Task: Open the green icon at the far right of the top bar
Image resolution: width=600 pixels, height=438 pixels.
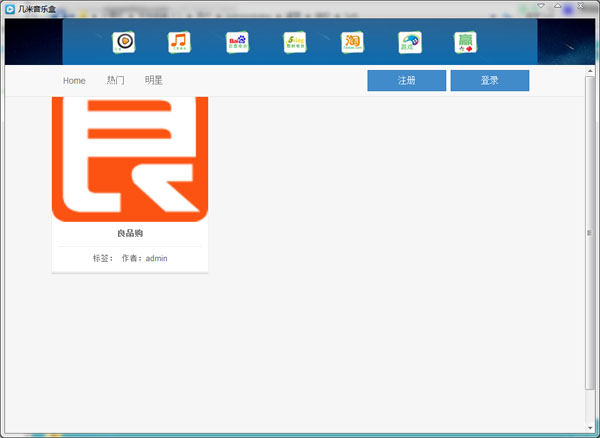Action: coord(465,42)
